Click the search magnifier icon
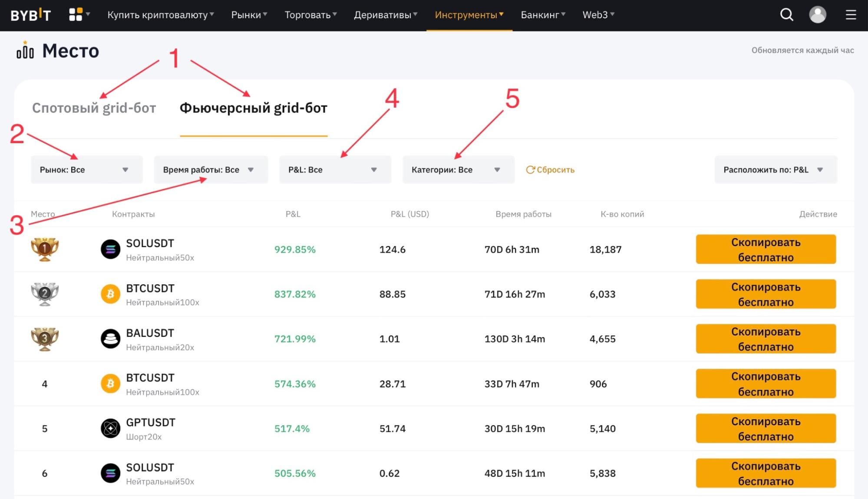868x499 pixels. (786, 15)
